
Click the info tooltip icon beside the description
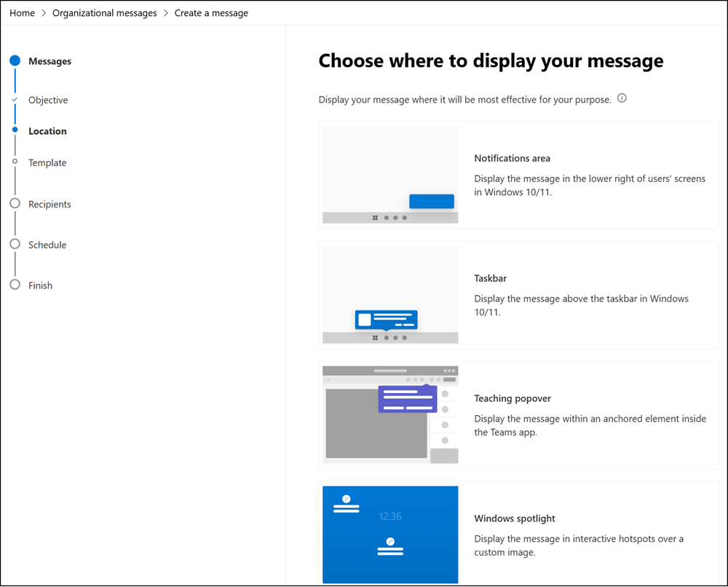[621, 98]
